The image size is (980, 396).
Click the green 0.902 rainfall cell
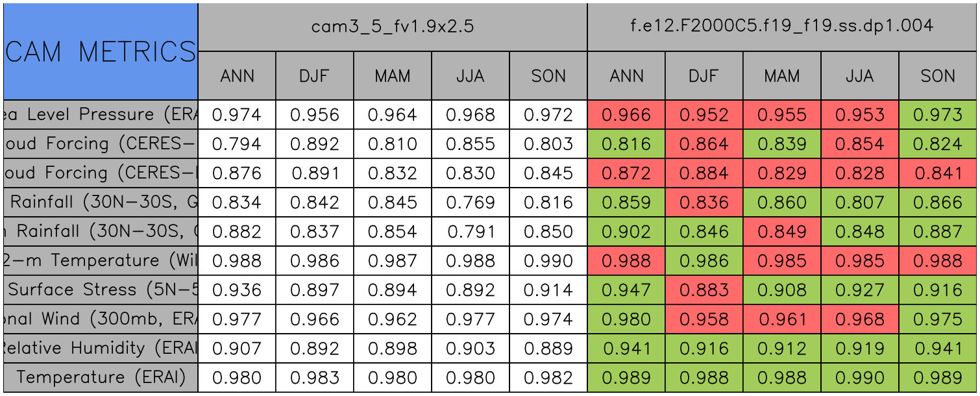pyautogui.click(x=626, y=232)
